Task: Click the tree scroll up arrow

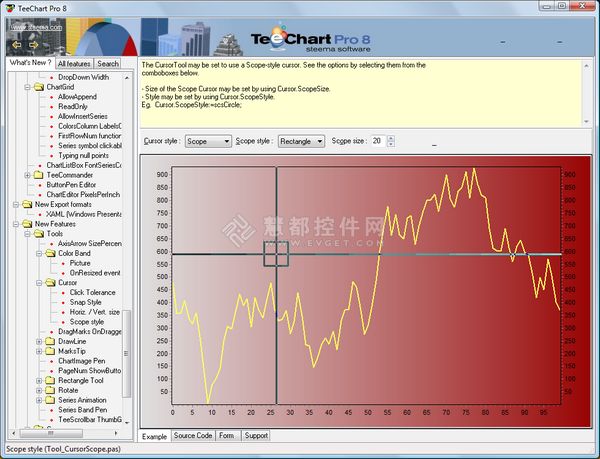Action: 127,78
